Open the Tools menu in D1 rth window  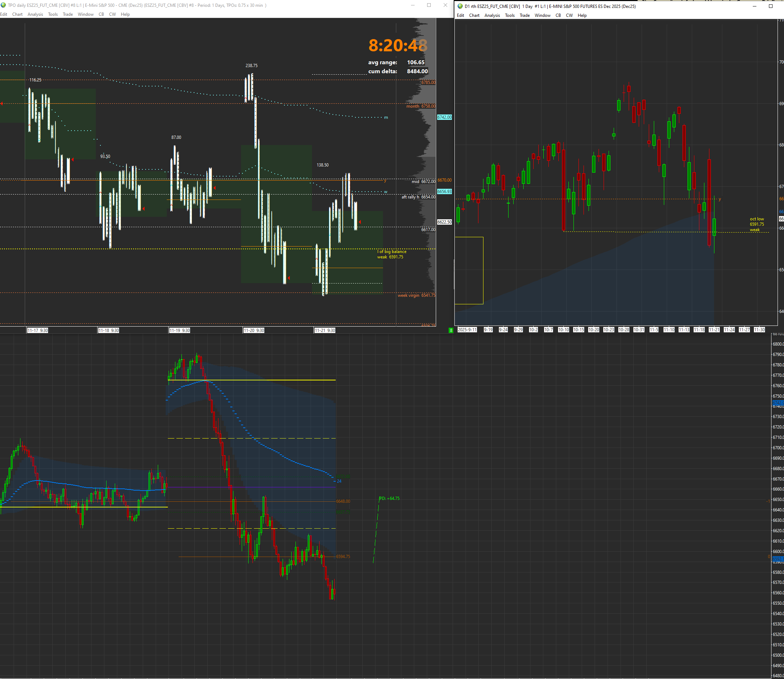click(510, 15)
